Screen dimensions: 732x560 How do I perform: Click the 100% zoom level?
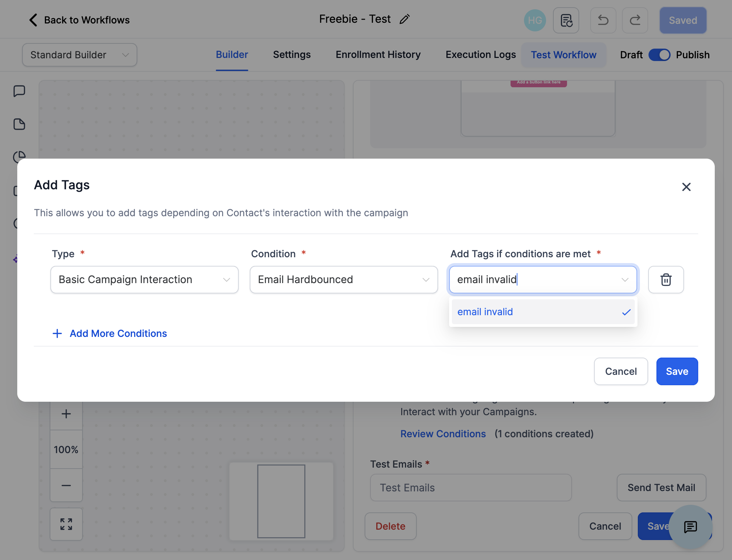click(x=66, y=450)
